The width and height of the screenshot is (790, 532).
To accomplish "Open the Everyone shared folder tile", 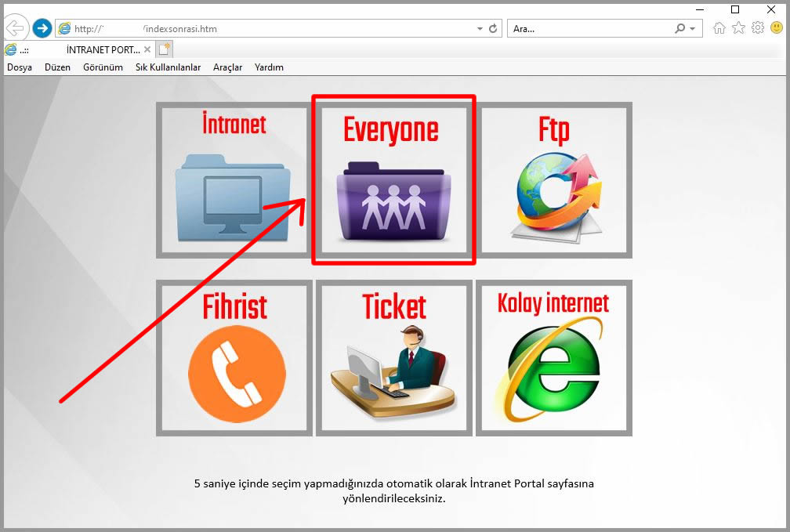I will [x=393, y=179].
